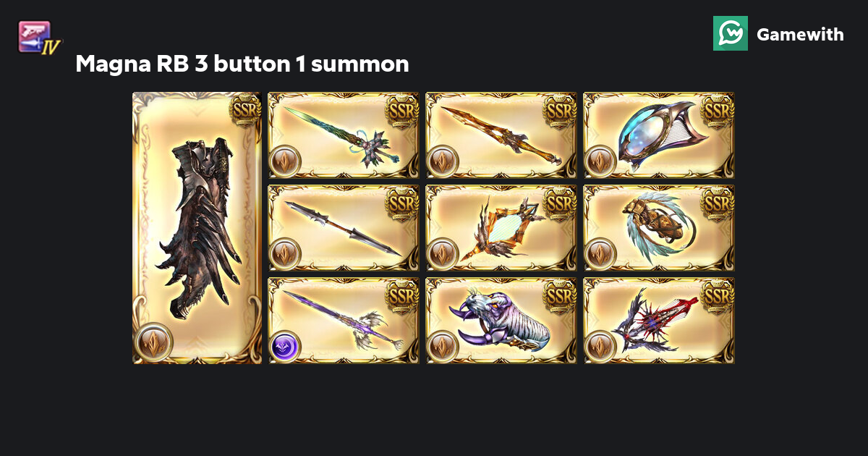
Task: Click the Relic Buster IV class icon
Action: pos(40,37)
